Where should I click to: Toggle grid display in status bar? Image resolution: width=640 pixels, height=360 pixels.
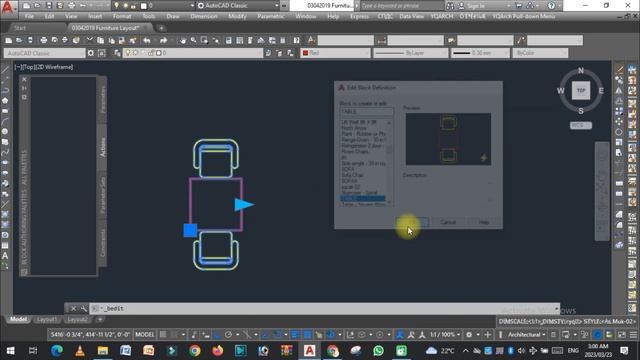pyautogui.click(x=163, y=335)
